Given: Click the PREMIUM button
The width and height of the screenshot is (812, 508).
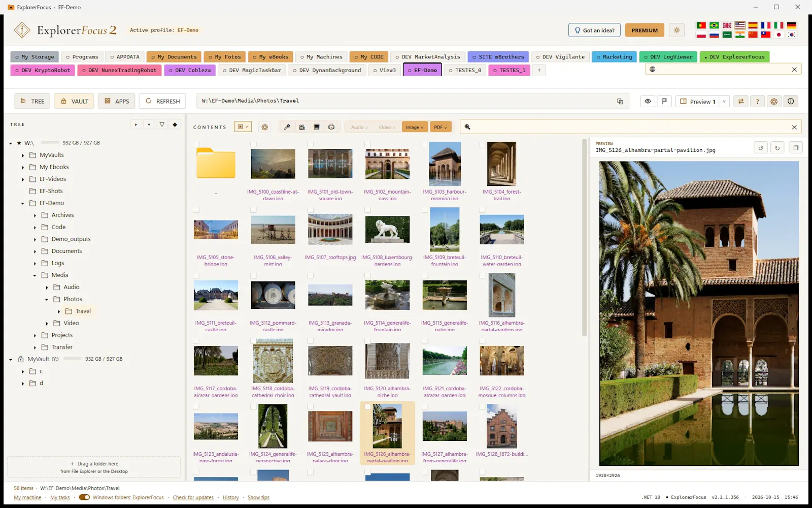Looking at the screenshot, I should tap(645, 30).
